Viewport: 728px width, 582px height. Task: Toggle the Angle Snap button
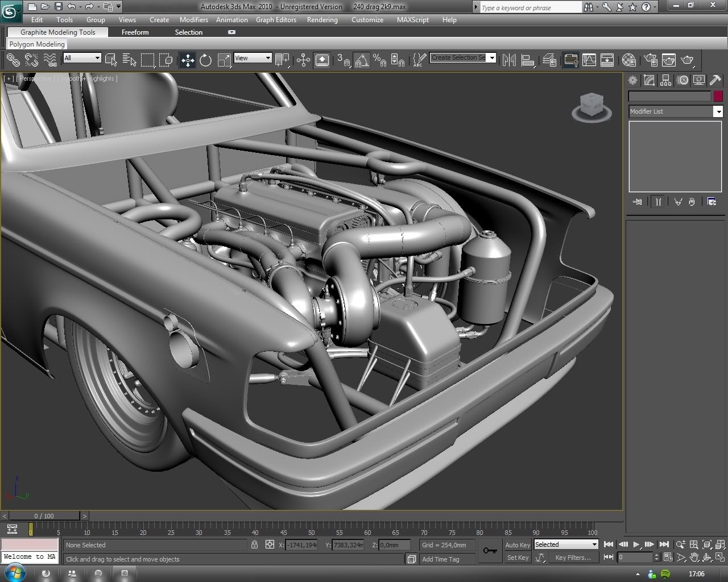click(x=361, y=60)
